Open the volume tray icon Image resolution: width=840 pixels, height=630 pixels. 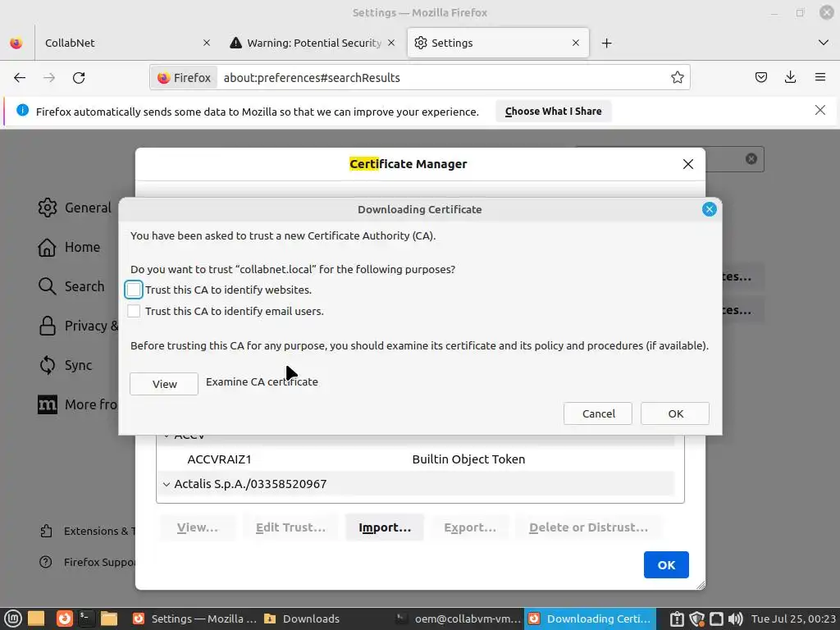click(x=736, y=619)
